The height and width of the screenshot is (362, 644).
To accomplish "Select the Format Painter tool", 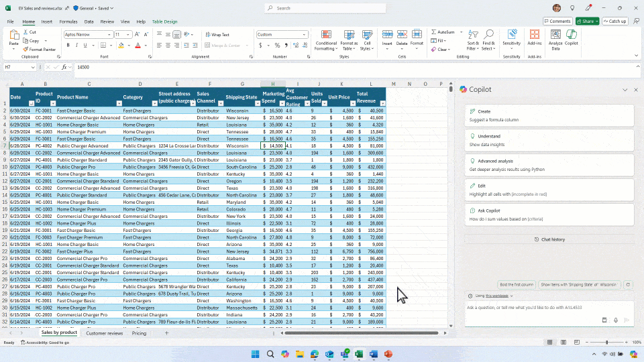I will [39, 49].
